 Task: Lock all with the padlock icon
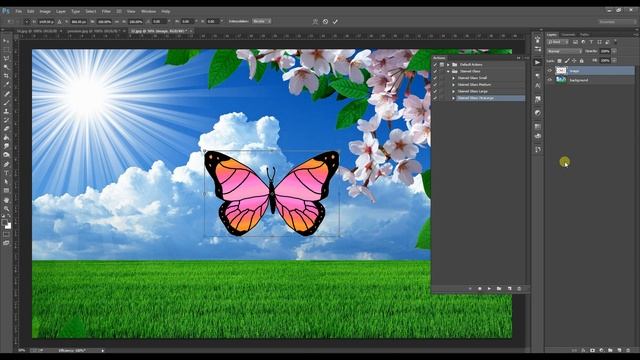pyautogui.click(x=582, y=61)
